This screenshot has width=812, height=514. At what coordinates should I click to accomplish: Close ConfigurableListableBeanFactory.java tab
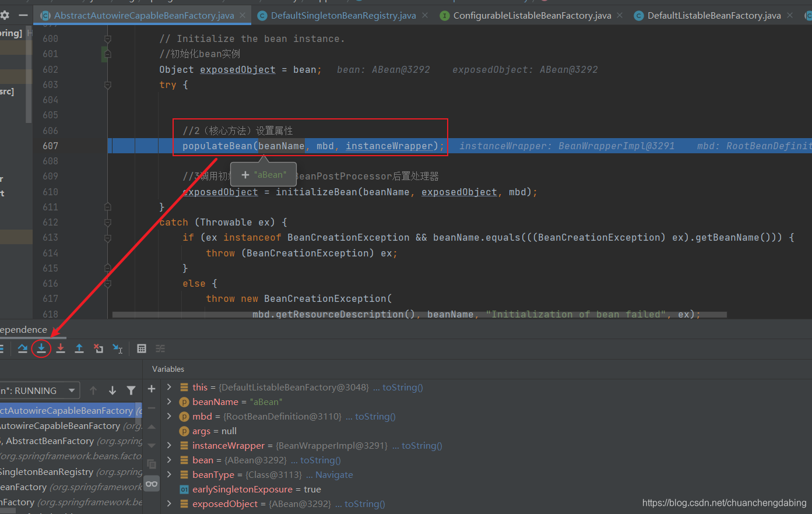click(620, 16)
